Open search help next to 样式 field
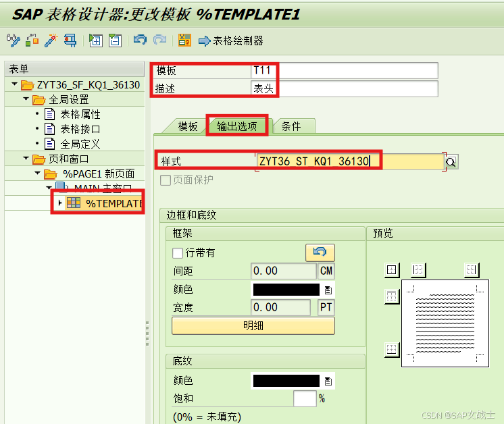The image size is (504, 424). (x=451, y=161)
